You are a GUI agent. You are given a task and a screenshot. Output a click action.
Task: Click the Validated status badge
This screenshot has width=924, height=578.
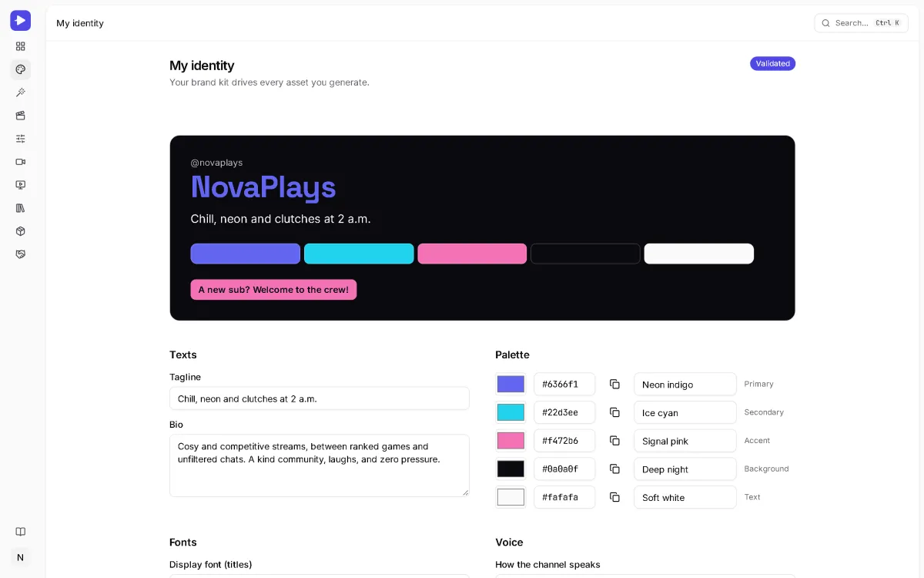coord(772,63)
